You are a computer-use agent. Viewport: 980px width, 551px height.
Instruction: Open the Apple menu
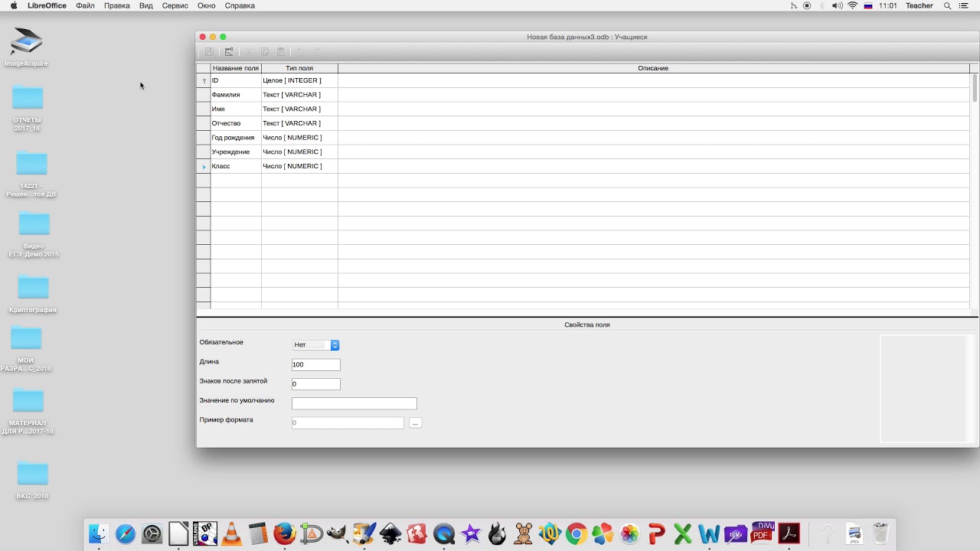(13, 5)
